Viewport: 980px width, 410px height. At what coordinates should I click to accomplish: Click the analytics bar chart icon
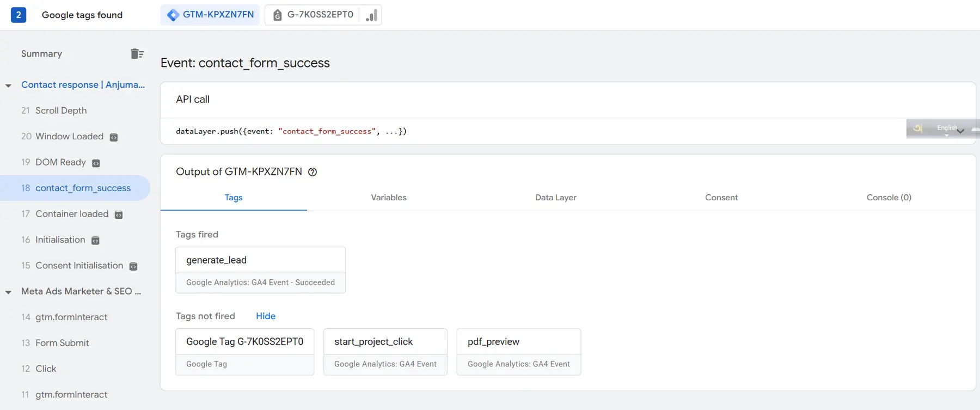point(372,15)
